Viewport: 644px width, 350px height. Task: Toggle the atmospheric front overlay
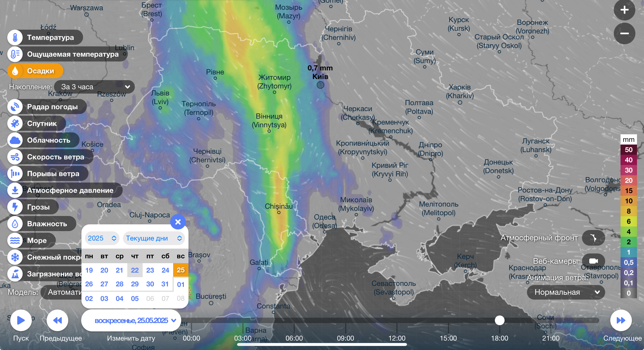point(593,238)
